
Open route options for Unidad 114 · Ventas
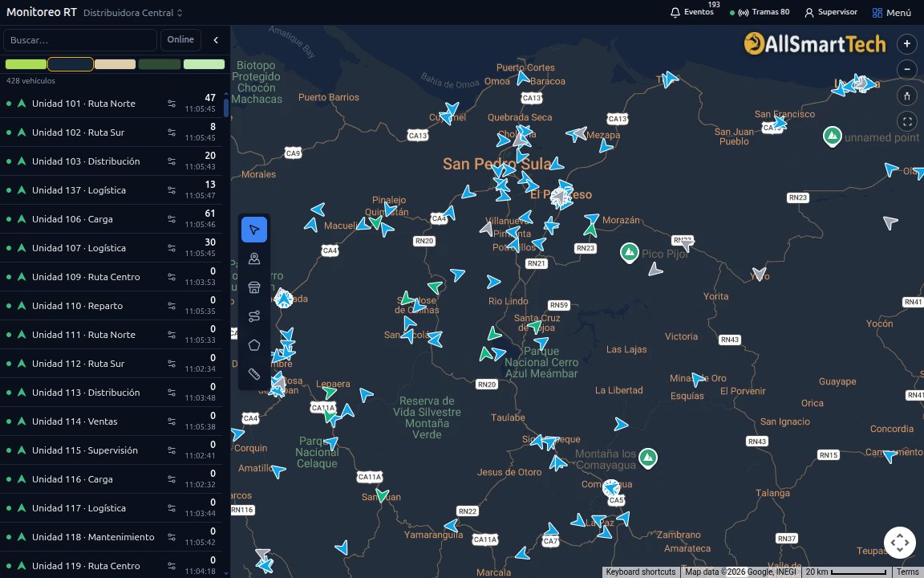point(172,421)
